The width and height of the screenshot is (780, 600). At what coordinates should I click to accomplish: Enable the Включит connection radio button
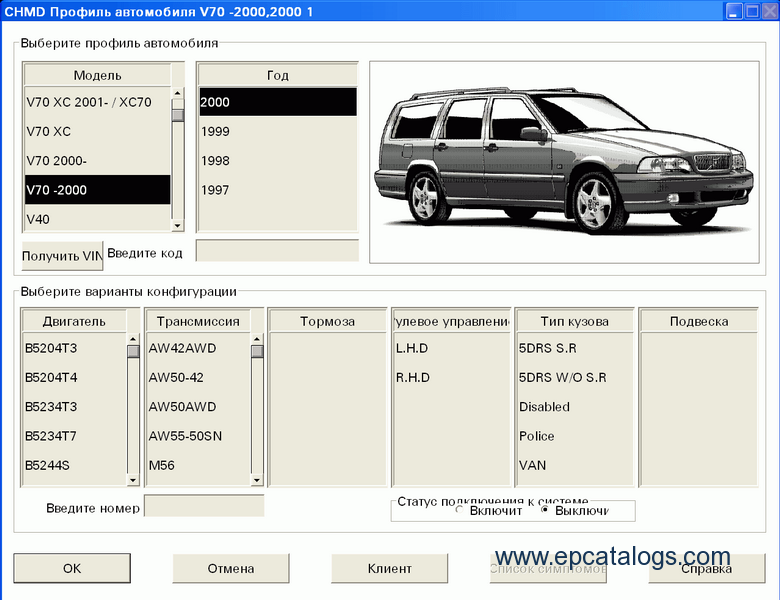click(x=460, y=510)
